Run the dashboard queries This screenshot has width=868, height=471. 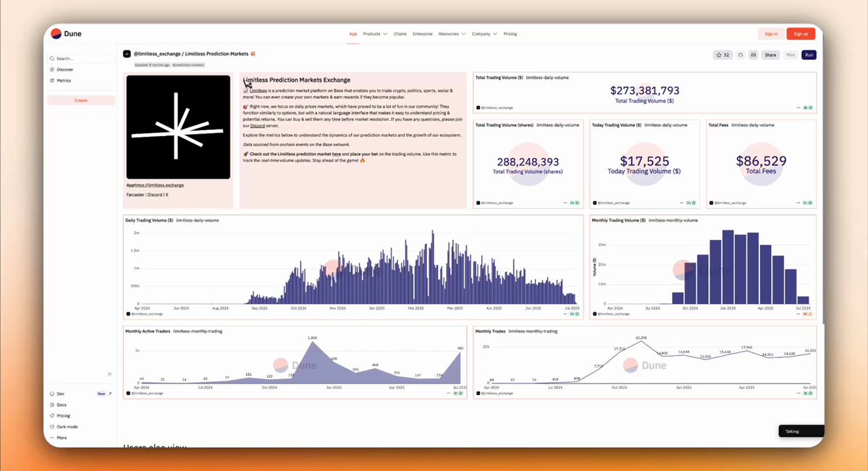809,55
